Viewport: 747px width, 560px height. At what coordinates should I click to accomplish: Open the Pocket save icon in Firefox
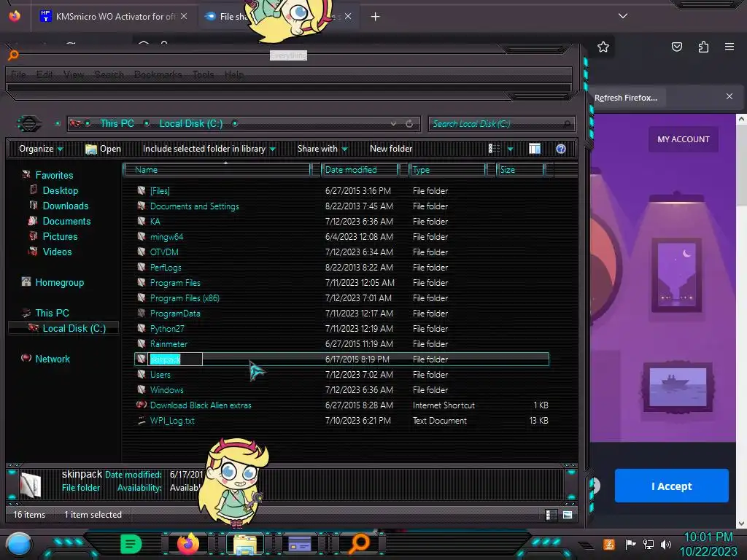pyautogui.click(x=676, y=47)
